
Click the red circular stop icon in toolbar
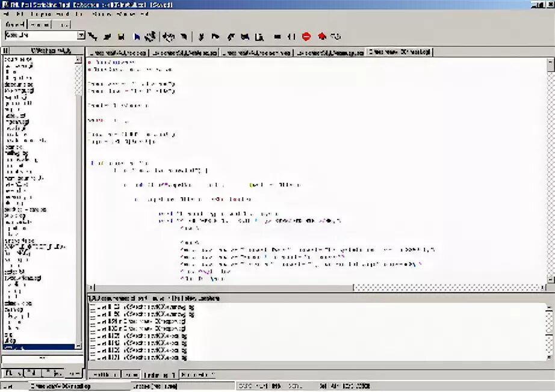[306, 37]
